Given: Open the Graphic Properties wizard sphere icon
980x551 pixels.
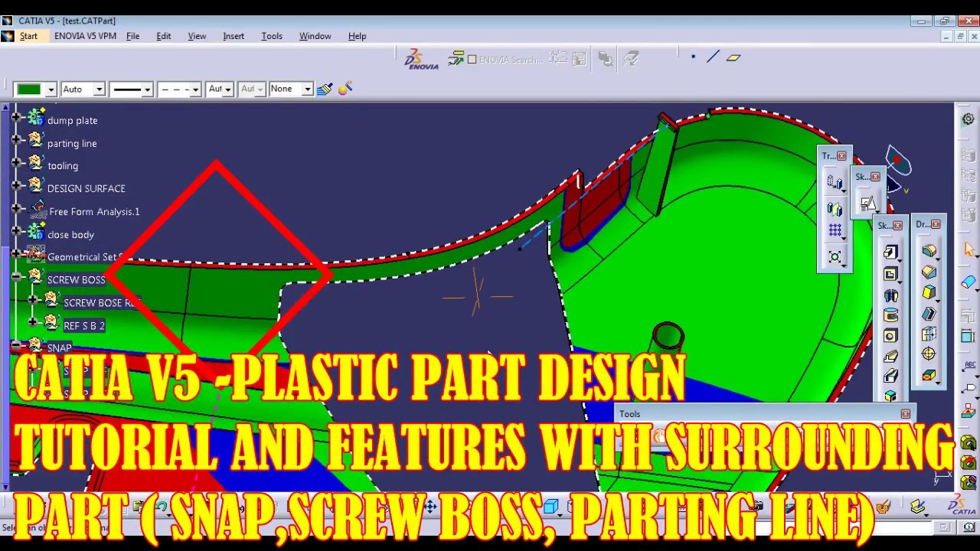Looking at the screenshot, I should coord(345,89).
